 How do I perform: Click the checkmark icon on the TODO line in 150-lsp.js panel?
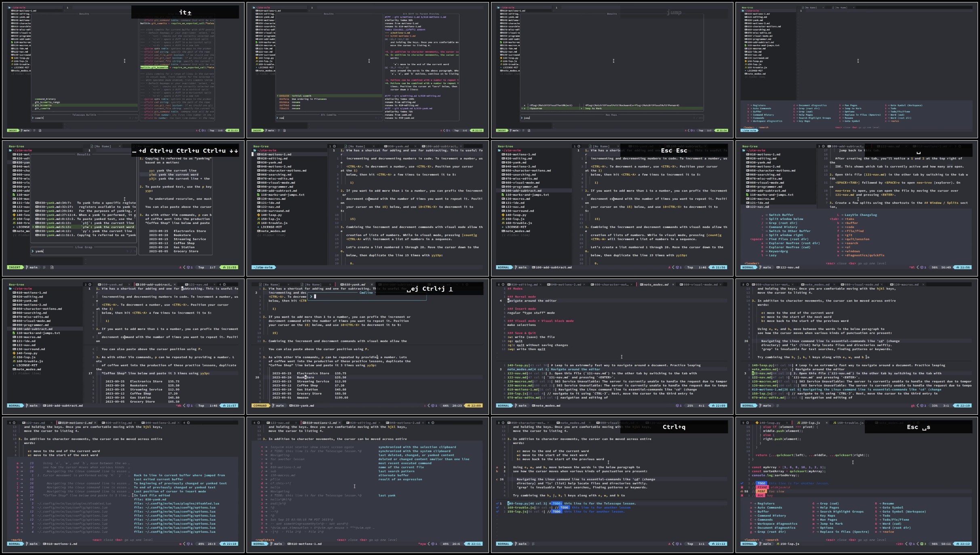click(742, 483)
